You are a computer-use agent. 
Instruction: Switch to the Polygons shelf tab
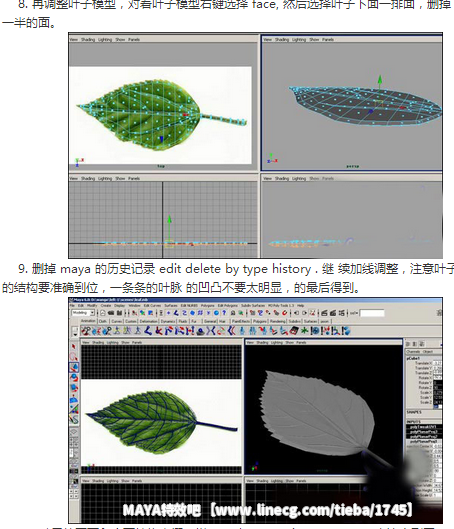(260, 321)
